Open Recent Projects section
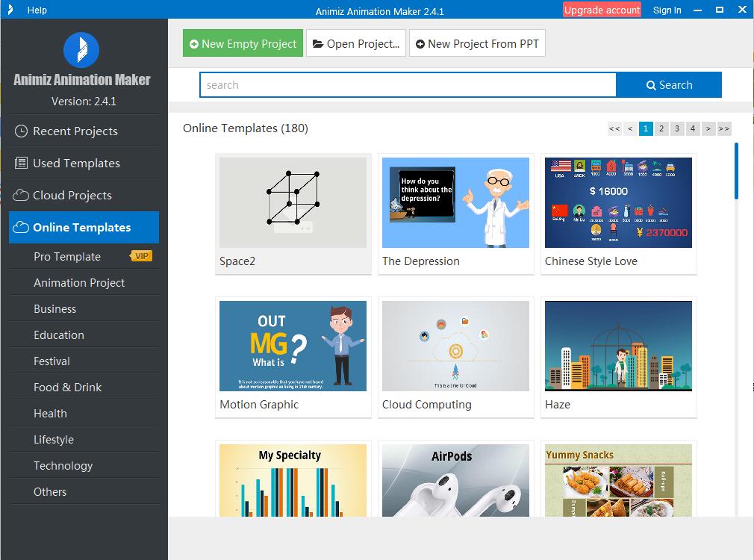754x560 pixels. coord(84,131)
